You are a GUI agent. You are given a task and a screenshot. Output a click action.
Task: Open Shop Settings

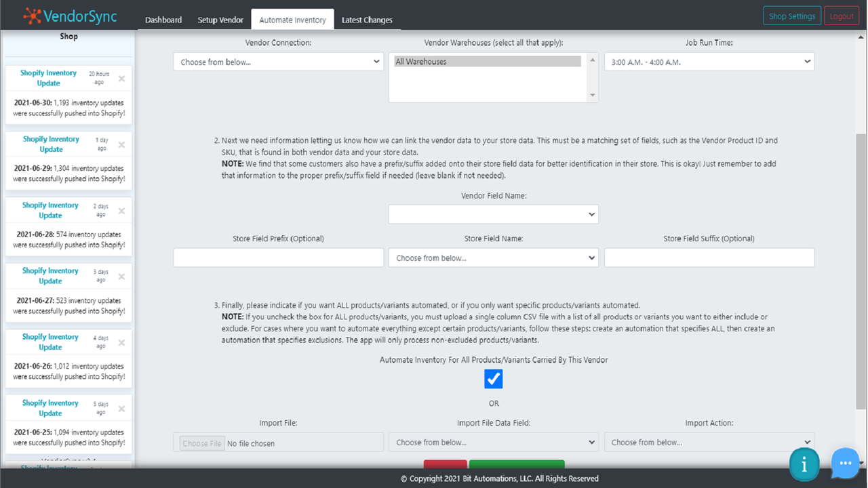click(791, 15)
